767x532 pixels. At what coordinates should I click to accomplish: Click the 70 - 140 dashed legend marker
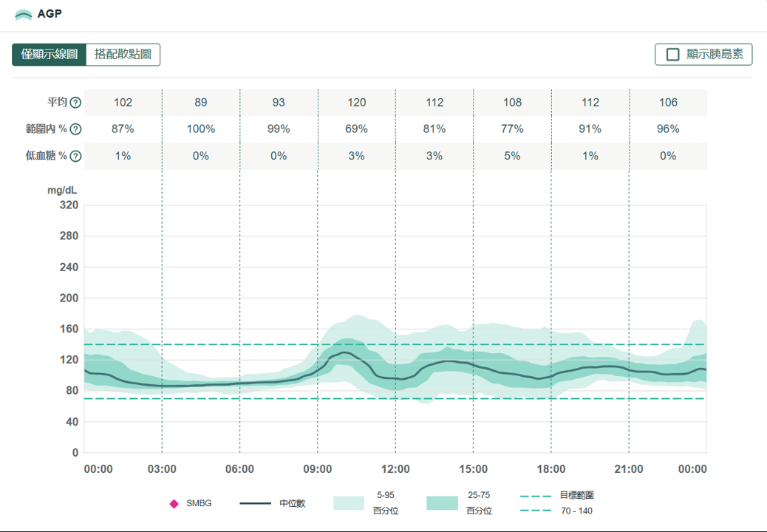[x=535, y=511]
